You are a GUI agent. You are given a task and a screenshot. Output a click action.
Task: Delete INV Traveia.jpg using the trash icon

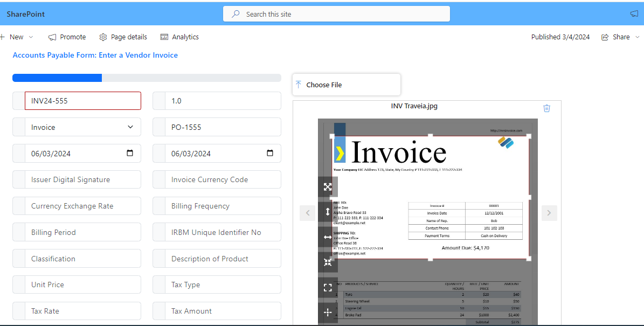(546, 108)
